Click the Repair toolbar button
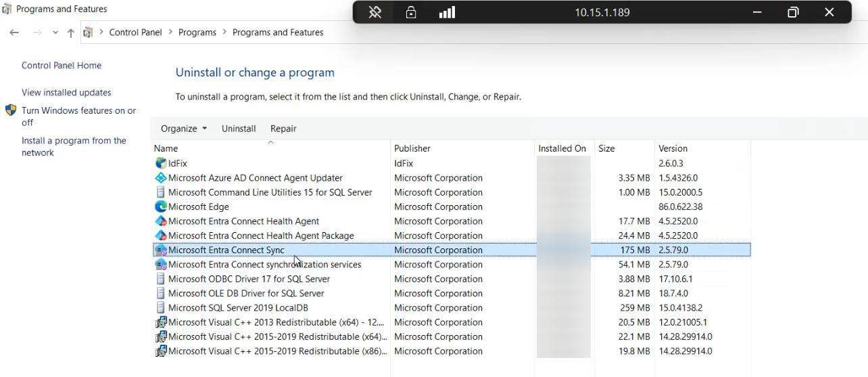The image size is (868, 377). pos(283,129)
